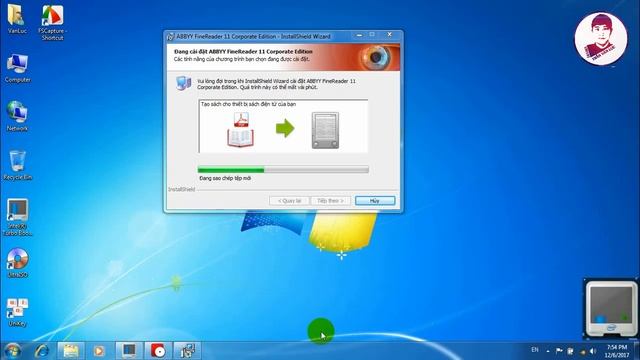Switch to the installer taskbar icon

coord(187,351)
